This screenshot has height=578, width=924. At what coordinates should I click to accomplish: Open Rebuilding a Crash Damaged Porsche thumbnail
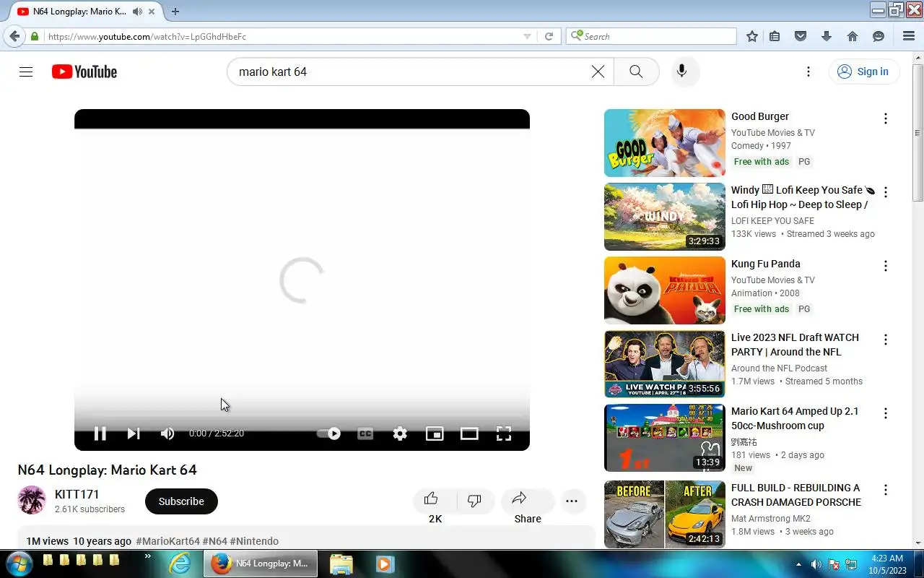[x=664, y=514]
